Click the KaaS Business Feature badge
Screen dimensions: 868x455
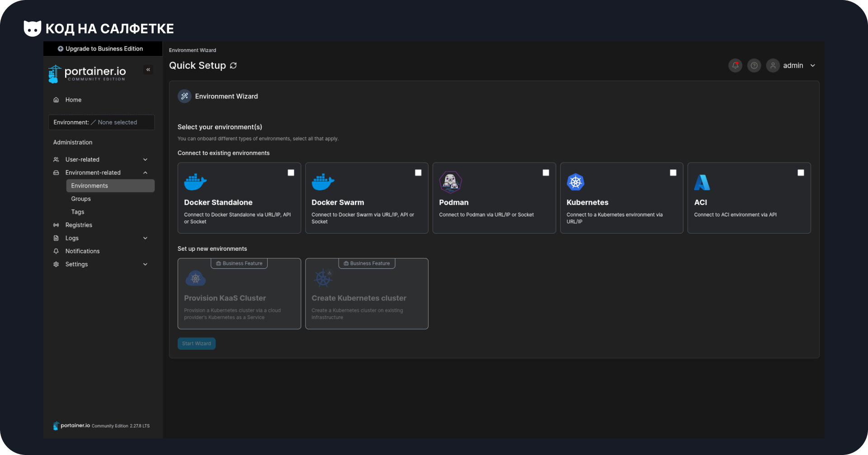coord(239,263)
